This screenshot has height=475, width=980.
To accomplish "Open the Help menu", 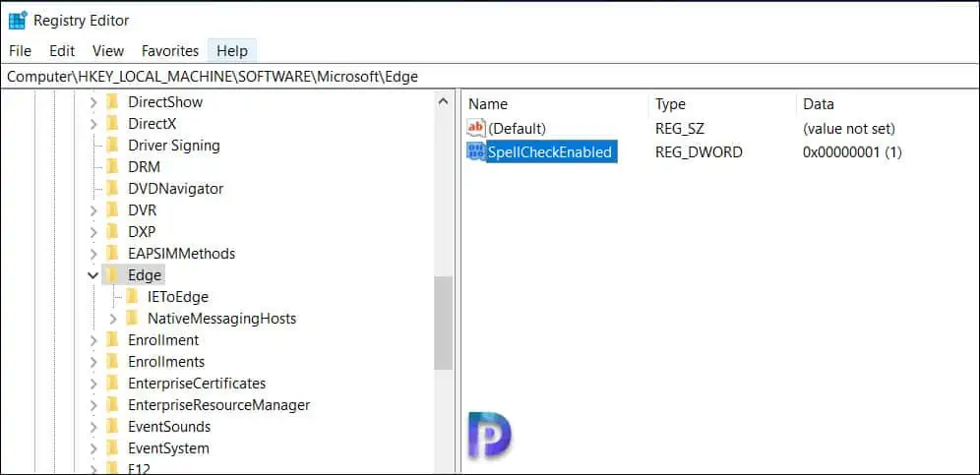I will pos(232,51).
